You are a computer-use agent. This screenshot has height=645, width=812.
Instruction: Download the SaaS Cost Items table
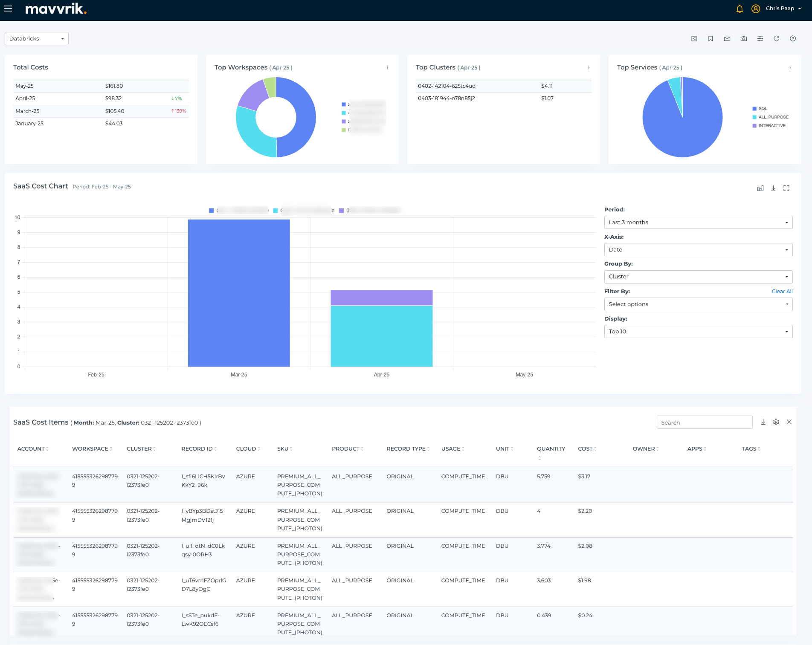(763, 422)
